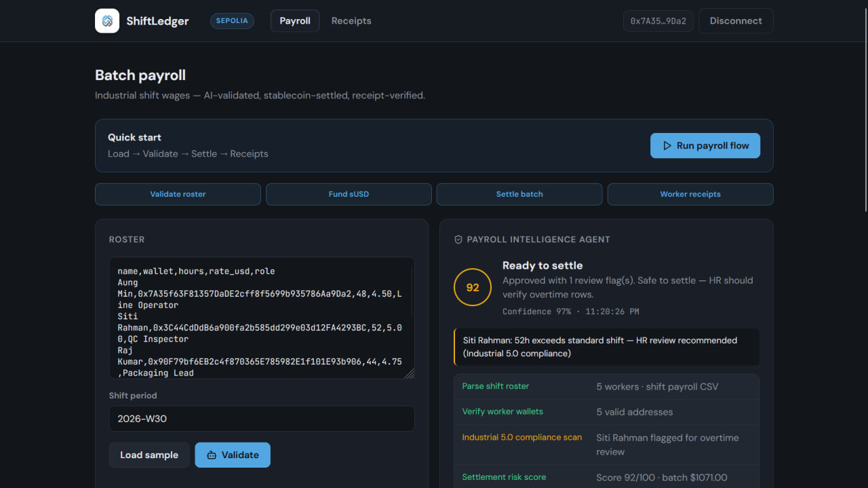Click the SEPOLIA network badge
This screenshot has width=868, height=488.
232,21
